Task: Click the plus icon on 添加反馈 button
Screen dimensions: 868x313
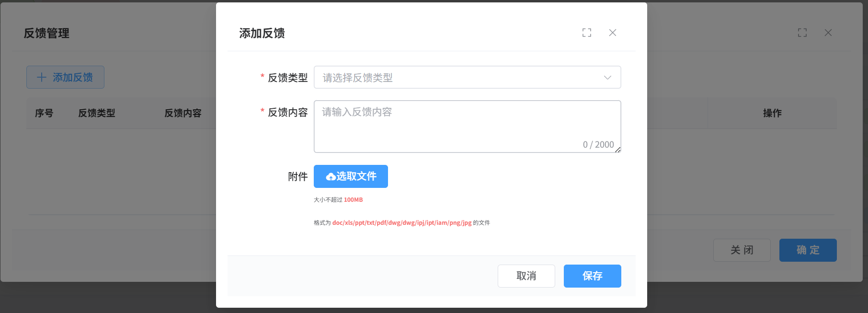Action: (42, 77)
